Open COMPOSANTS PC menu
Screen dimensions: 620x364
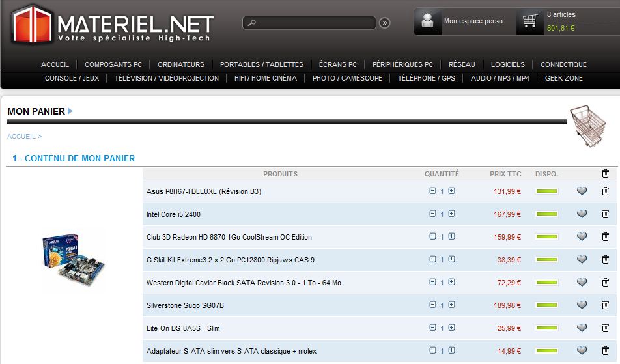coord(113,64)
